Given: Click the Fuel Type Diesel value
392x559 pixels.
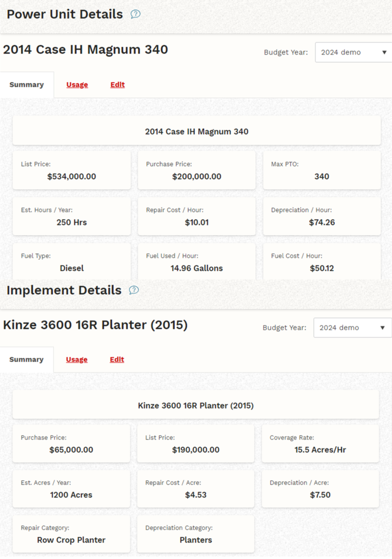Looking at the screenshot, I should [x=72, y=269].
